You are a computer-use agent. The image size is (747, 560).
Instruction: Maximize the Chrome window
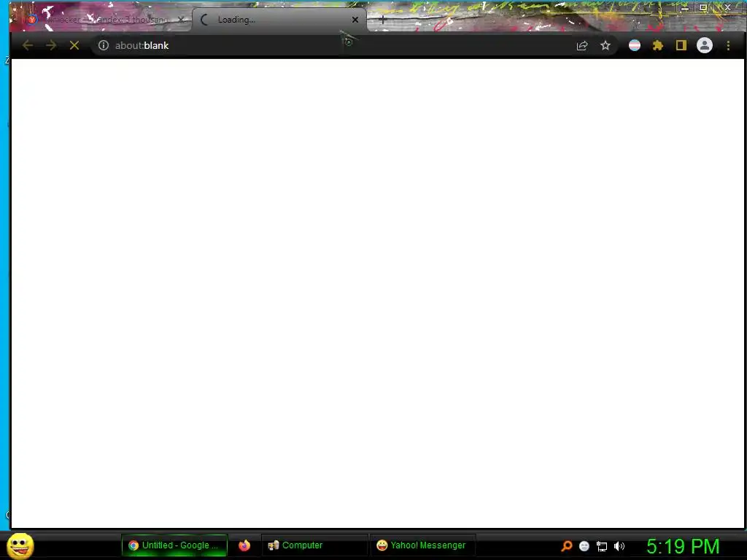[x=703, y=7]
